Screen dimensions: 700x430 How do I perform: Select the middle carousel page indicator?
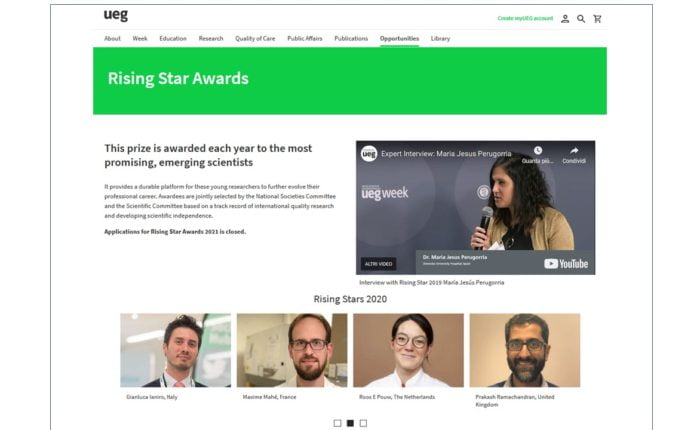[350, 423]
